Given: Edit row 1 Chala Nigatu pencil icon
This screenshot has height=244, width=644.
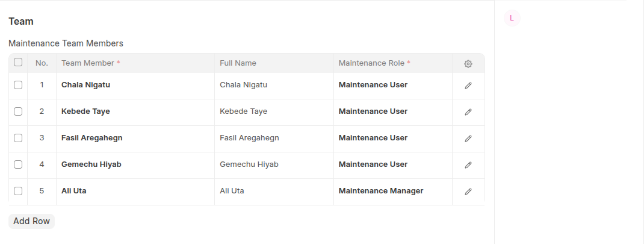Looking at the screenshot, I should [468, 86].
